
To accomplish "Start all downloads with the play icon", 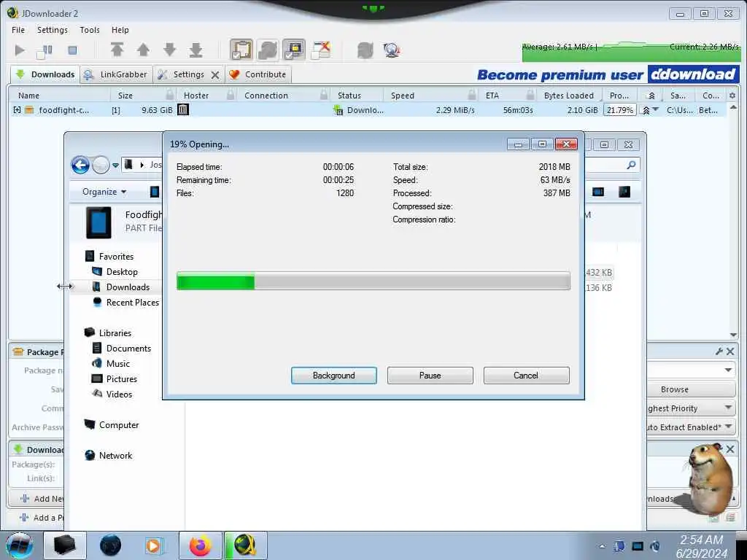I will click(x=20, y=50).
